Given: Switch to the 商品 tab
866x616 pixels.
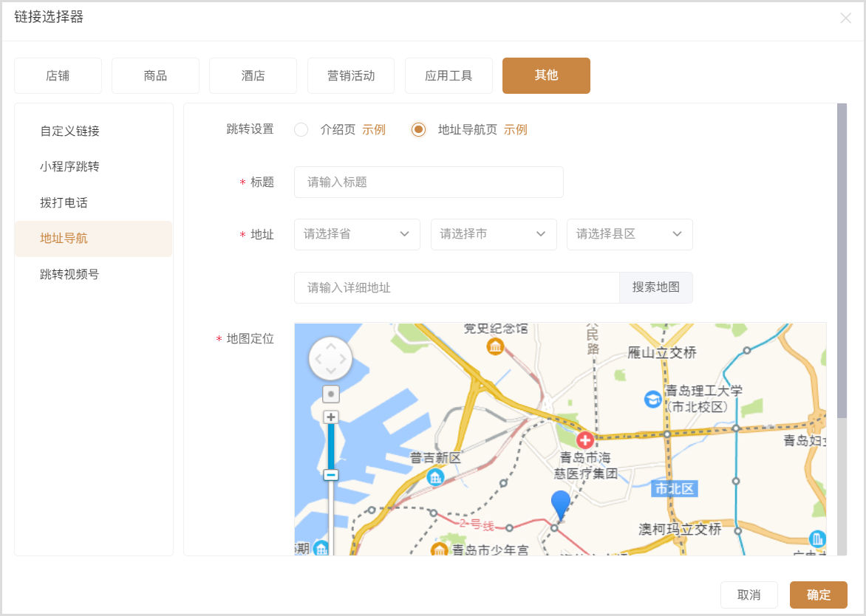Looking at the screenshot, I should coord(155,76).
